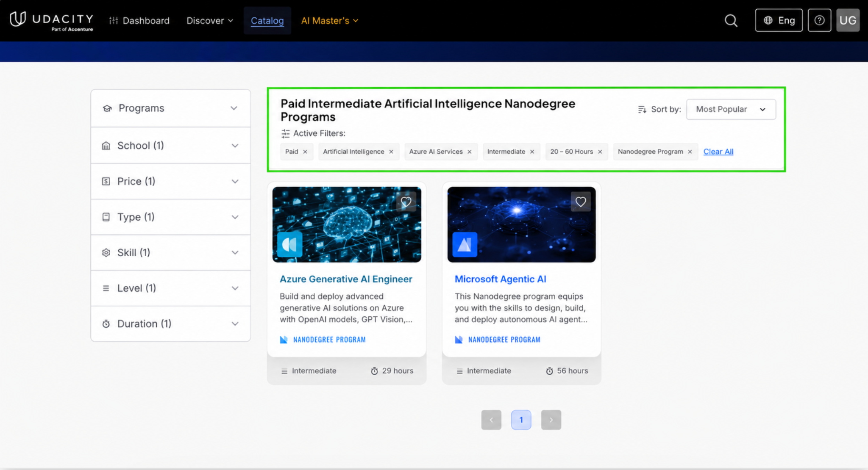The width and height of the screenshot is (868, 470).
Task: Open the UG user avatar
Action: [x=848, y=20]
